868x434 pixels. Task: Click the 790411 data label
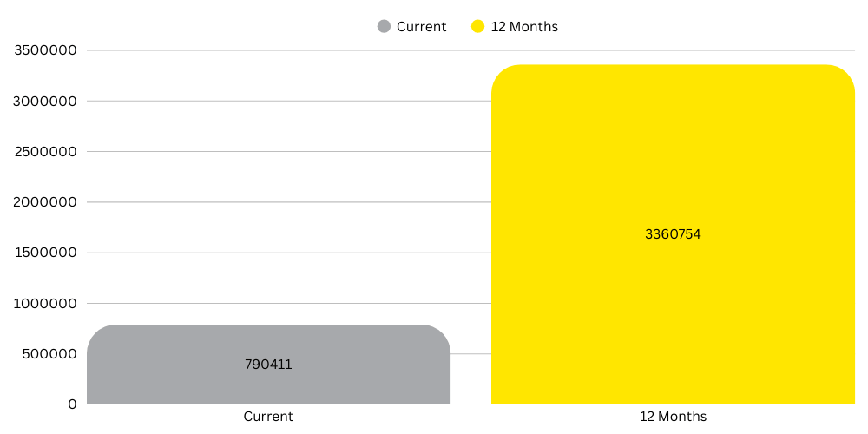click(x=268, y=365)
